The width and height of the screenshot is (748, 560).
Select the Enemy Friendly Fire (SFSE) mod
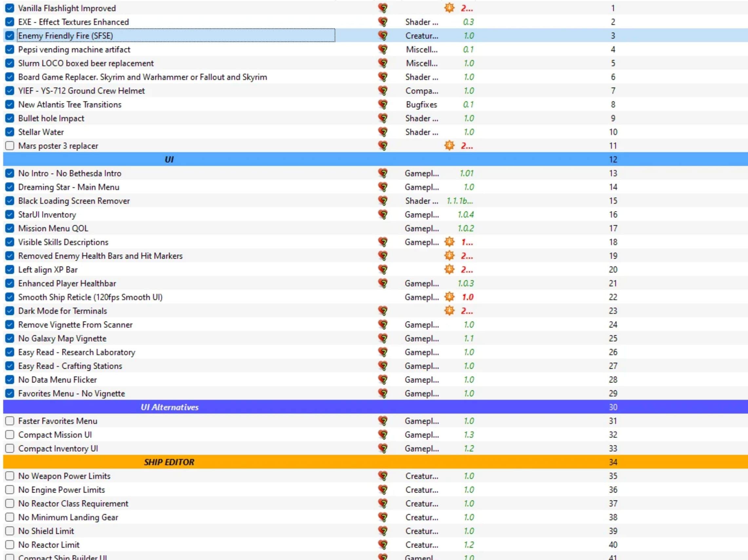[x=66, y=36]
